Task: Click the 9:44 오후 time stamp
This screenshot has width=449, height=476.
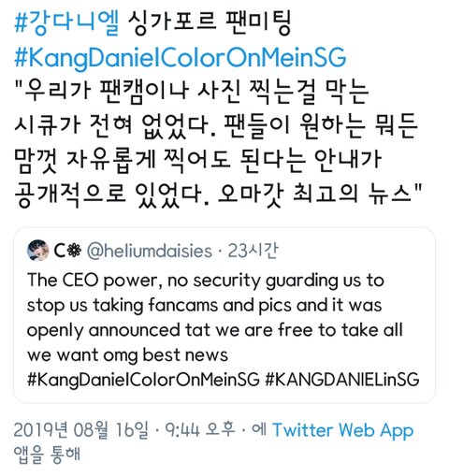Action: point(199,430)
